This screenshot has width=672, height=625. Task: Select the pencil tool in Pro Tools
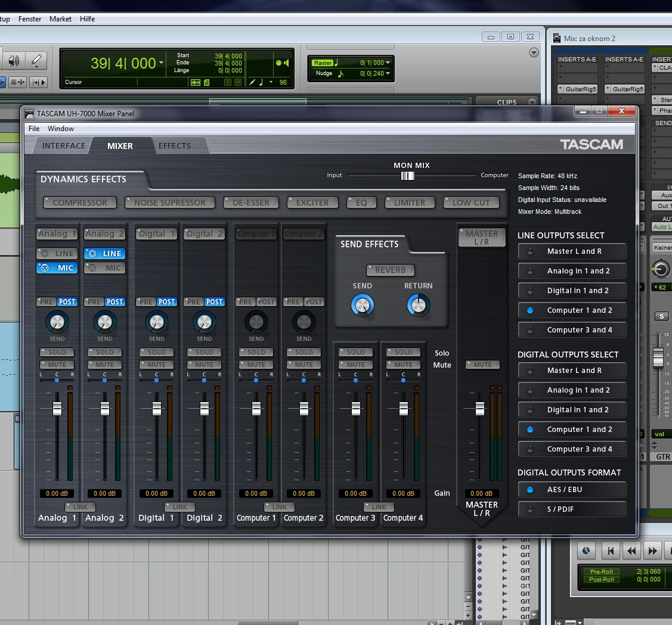[x=36, y=61]
